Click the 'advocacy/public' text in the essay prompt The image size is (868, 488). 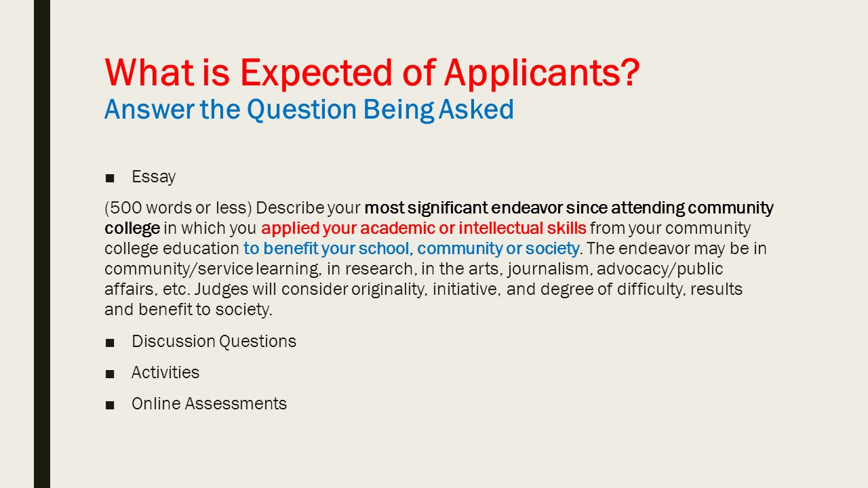660,269
